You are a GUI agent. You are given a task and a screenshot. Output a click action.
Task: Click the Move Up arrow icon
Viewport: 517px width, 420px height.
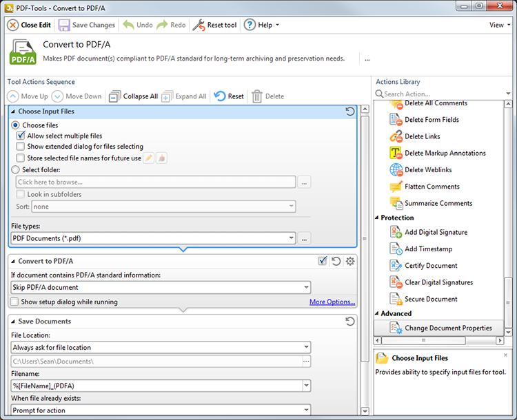[x=13, y=96]
